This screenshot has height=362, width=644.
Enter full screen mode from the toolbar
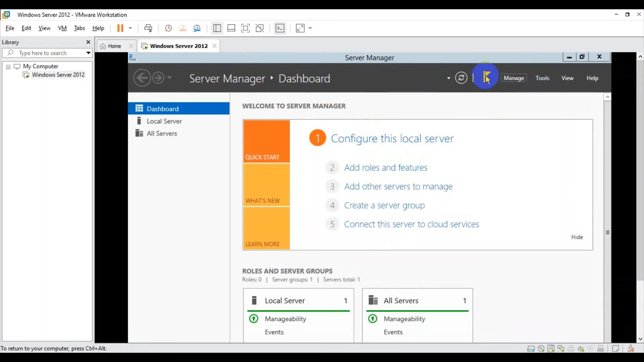[x=246, y=28]
